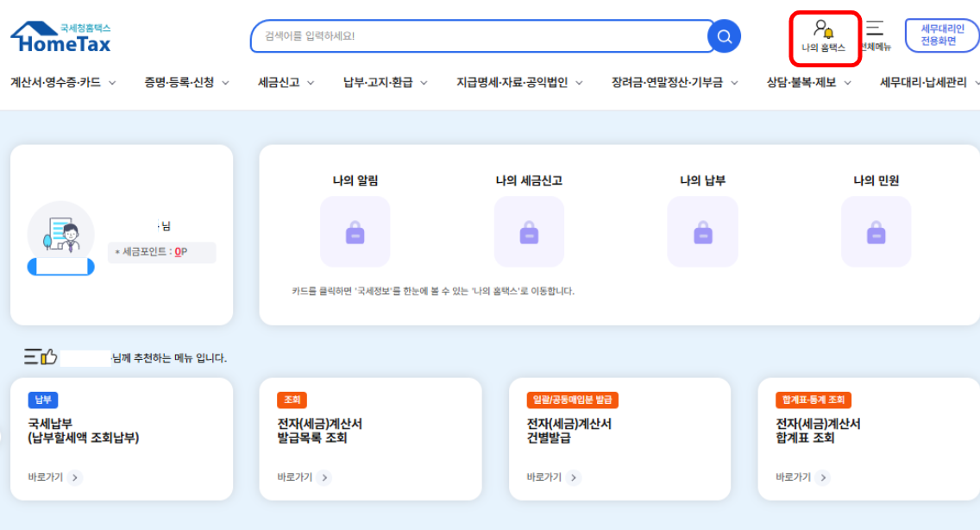Viewport: 980px width, 530px height.
Task: Click the search input field
Action: coord(479,36)
